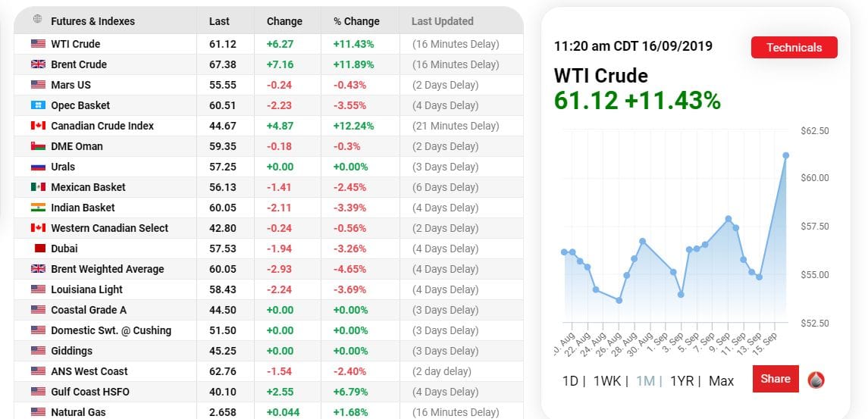
Task: Select the 1M chart range
Action: point(645,381)
